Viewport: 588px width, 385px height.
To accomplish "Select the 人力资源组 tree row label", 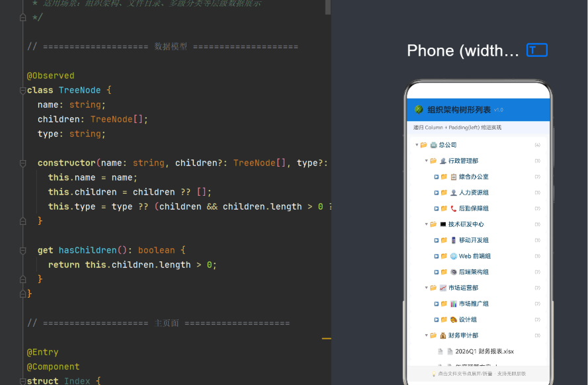I will pyautogui.click(x=474, y=192).
